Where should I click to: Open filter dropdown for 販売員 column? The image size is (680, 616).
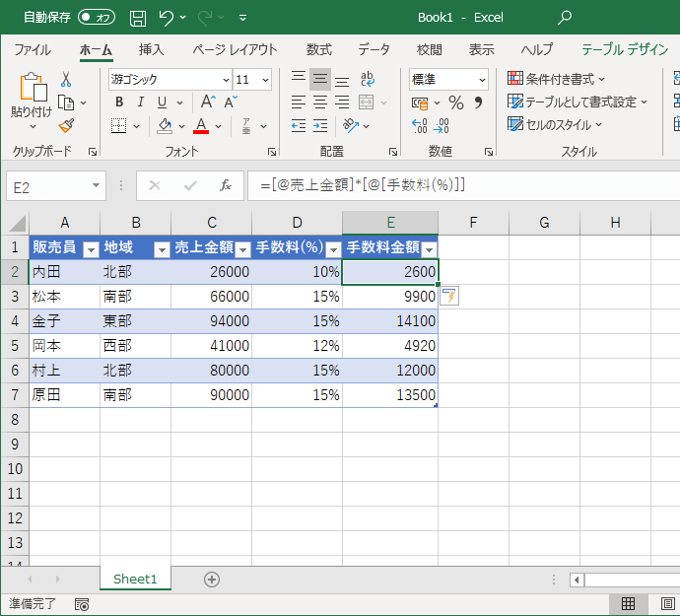91,249
